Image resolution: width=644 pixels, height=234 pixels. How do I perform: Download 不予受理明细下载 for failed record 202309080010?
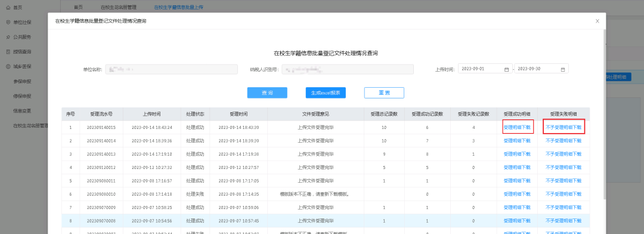click(x=563, y=194)
